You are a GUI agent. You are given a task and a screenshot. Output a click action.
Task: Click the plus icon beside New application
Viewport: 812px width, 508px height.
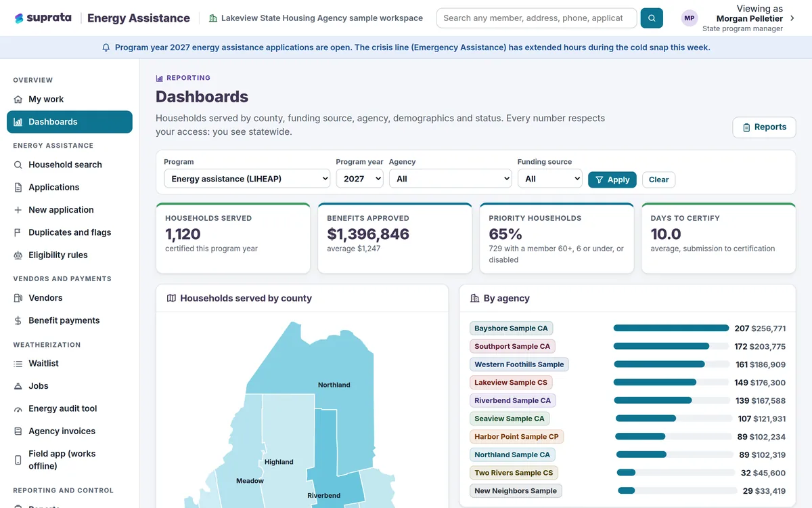[18, 210]
